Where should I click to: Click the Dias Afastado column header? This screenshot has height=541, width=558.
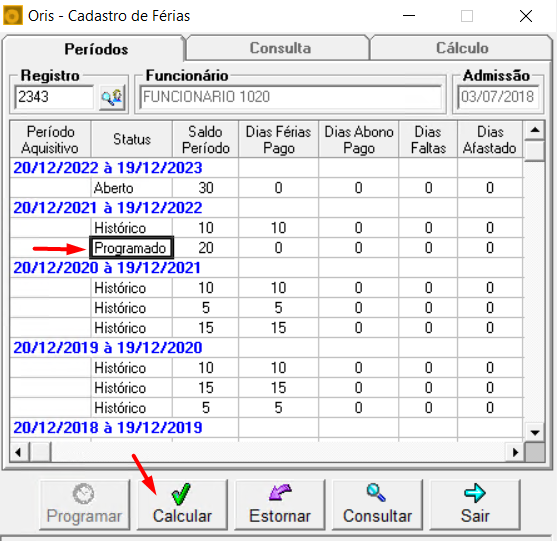tap(490, 140)
